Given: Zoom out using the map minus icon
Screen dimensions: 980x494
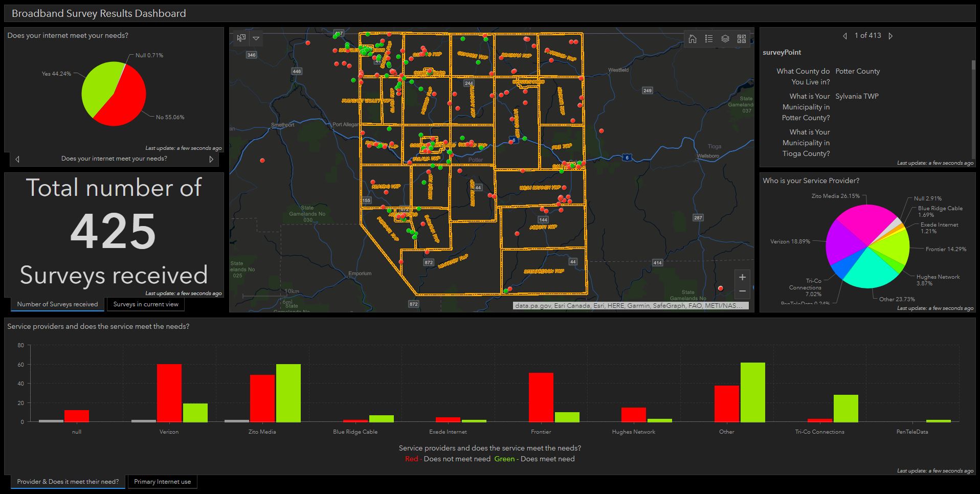Looking at the screenshot, I should [x=743, y=290].
